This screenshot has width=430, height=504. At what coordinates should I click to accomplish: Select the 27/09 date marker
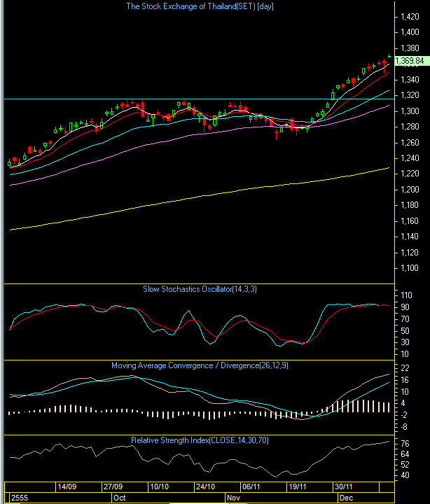click(x=113, y=486)
